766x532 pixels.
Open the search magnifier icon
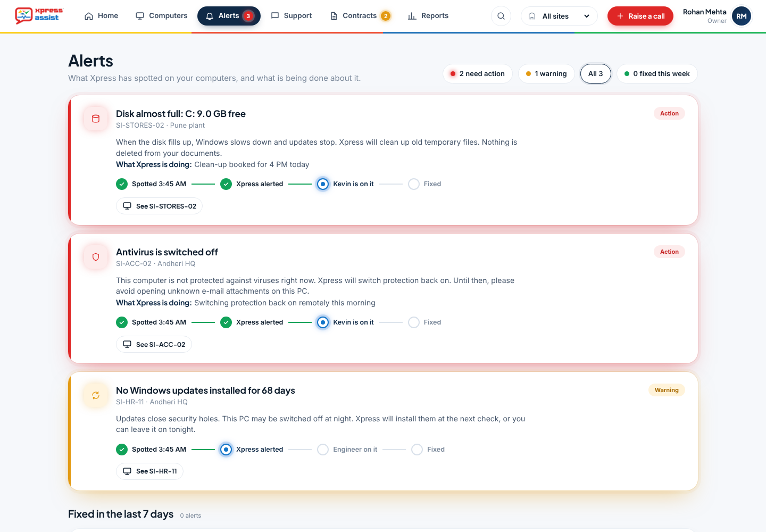click(x=501, y=16)
